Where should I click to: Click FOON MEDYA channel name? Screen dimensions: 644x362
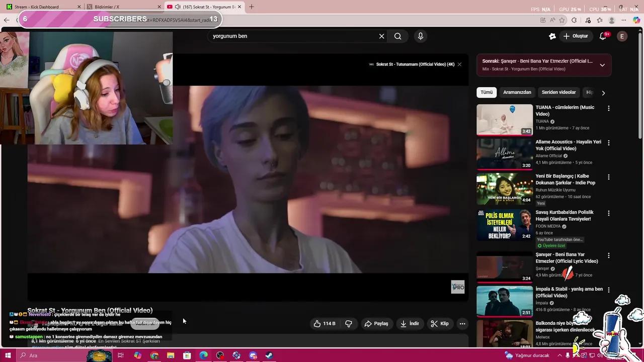(548, 226)
